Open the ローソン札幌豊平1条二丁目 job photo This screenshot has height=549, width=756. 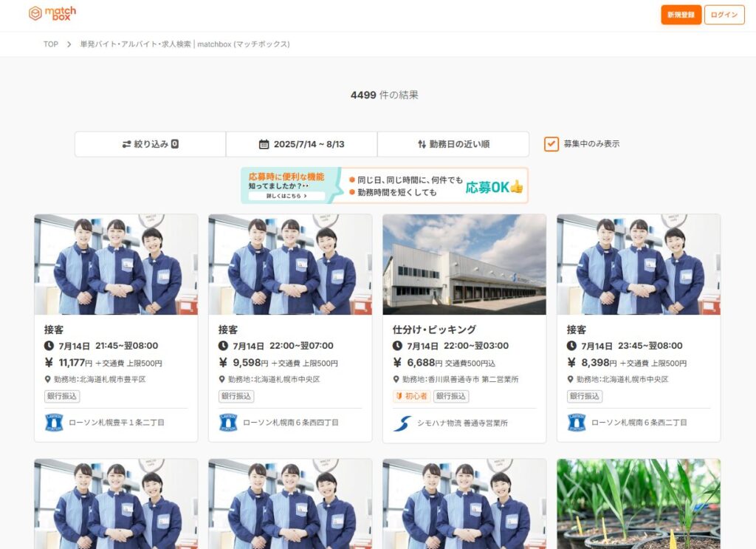(x=116, y=265)
